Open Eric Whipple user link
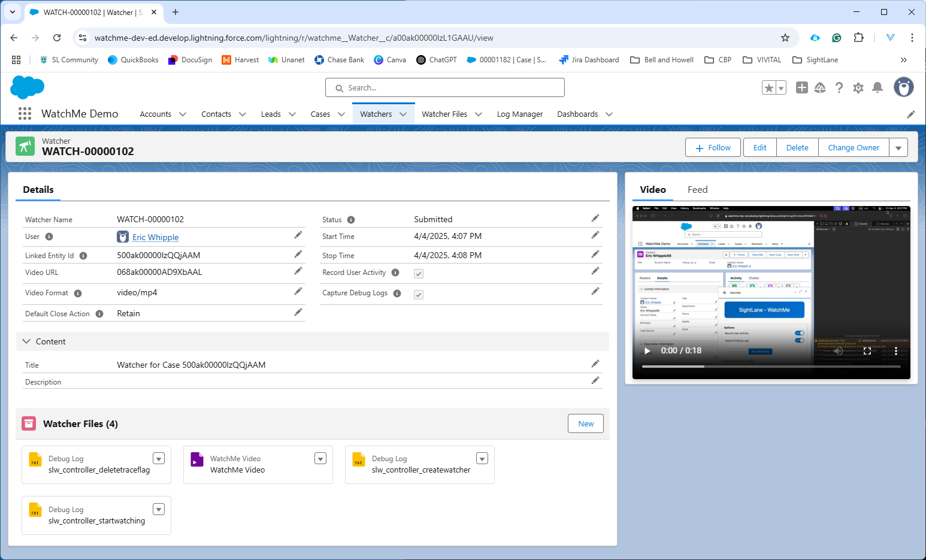This screenshot has width=926, height=560. (x=156, y=237)
